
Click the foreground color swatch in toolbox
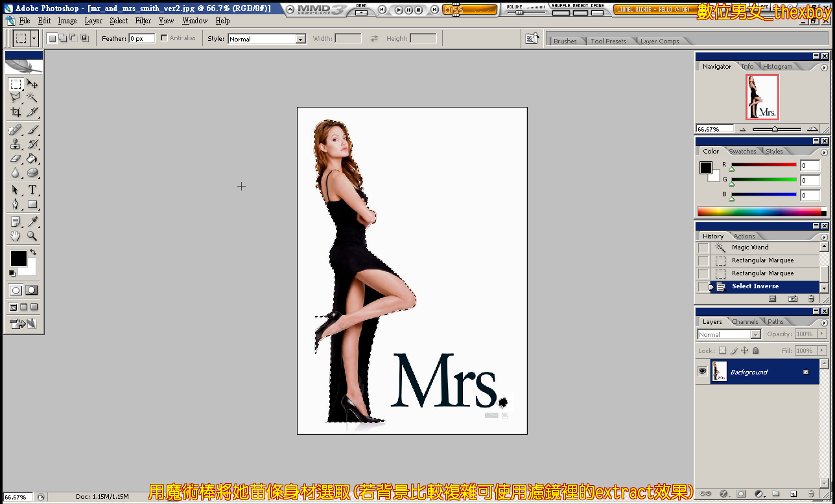18,258
